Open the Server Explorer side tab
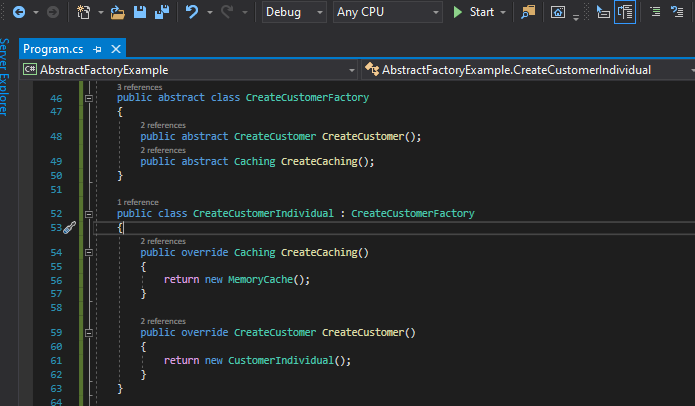Screen dimensions: 695x406 [x=5, y=77]
